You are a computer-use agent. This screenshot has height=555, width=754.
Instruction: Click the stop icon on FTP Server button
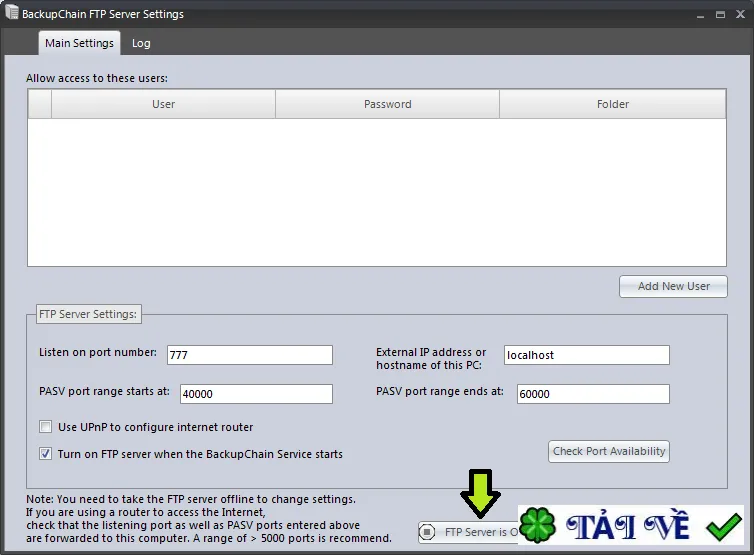click(427, 532)
